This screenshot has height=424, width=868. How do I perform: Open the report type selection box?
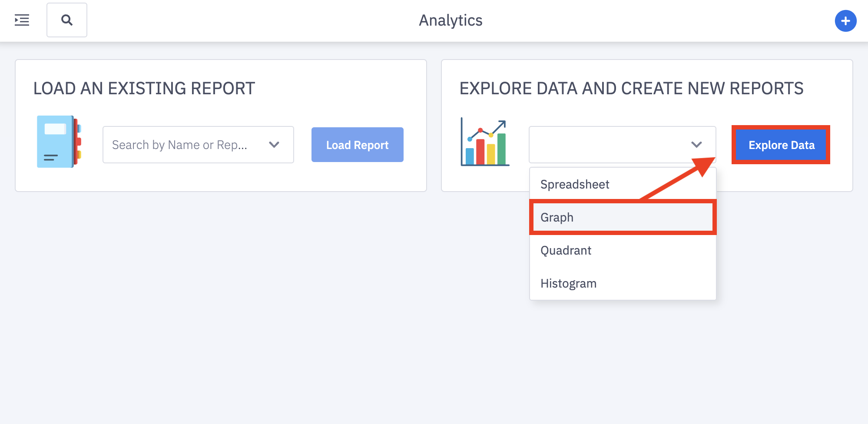tap(622, 145)
